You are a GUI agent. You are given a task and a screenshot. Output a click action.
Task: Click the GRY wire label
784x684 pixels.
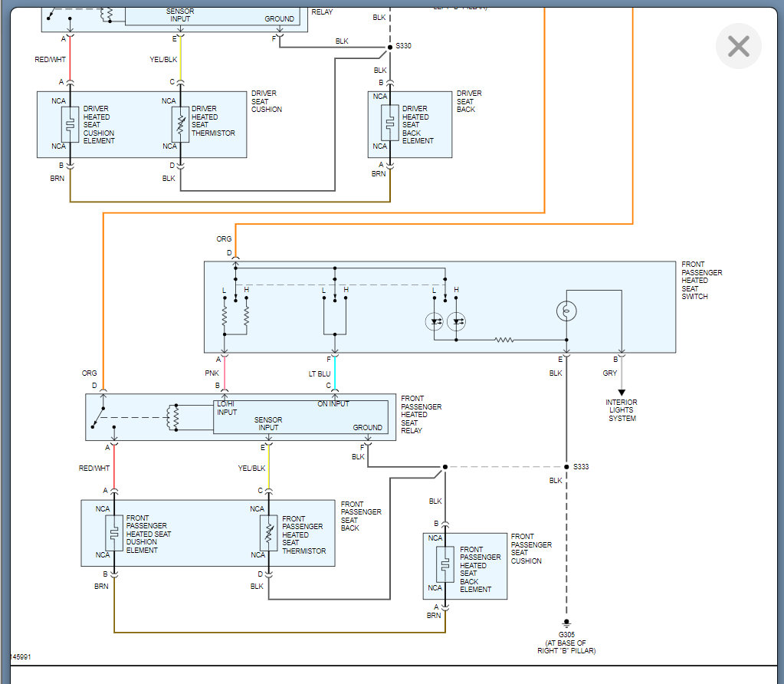609,373
